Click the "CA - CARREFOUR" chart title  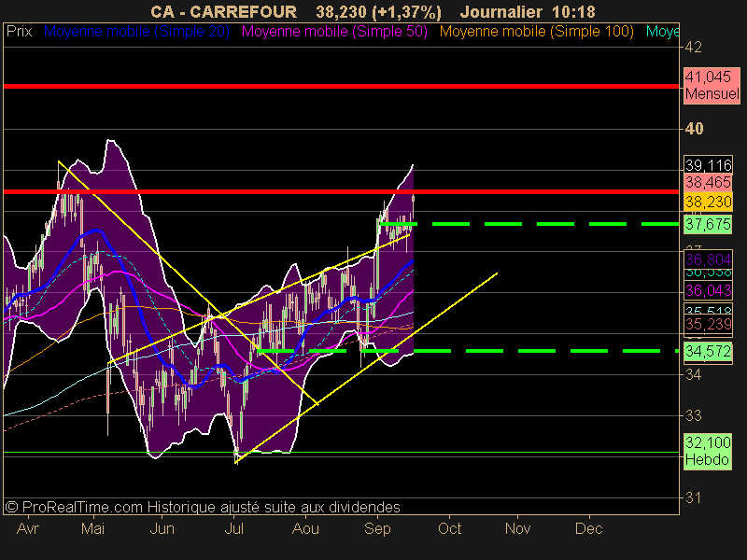click(223, 11)
